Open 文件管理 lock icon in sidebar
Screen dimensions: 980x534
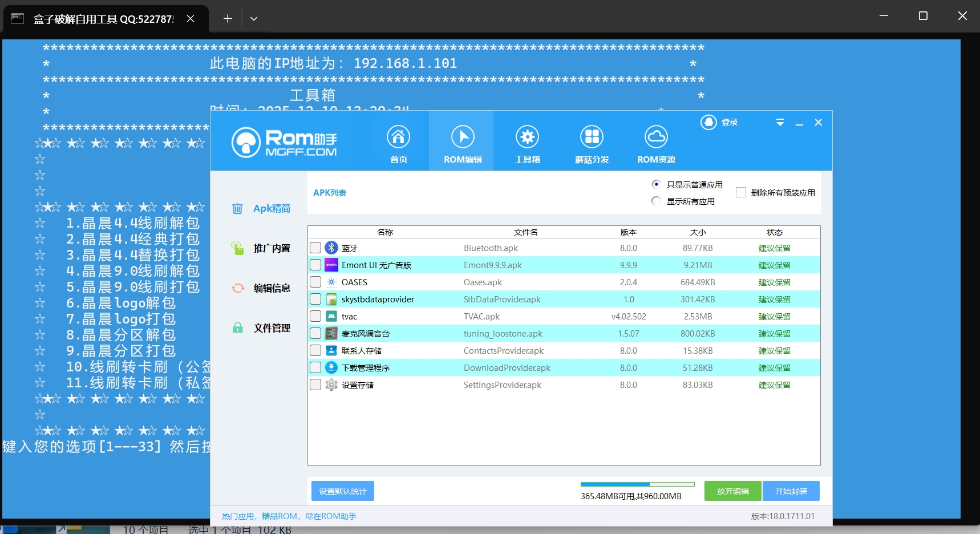(238, 328)
